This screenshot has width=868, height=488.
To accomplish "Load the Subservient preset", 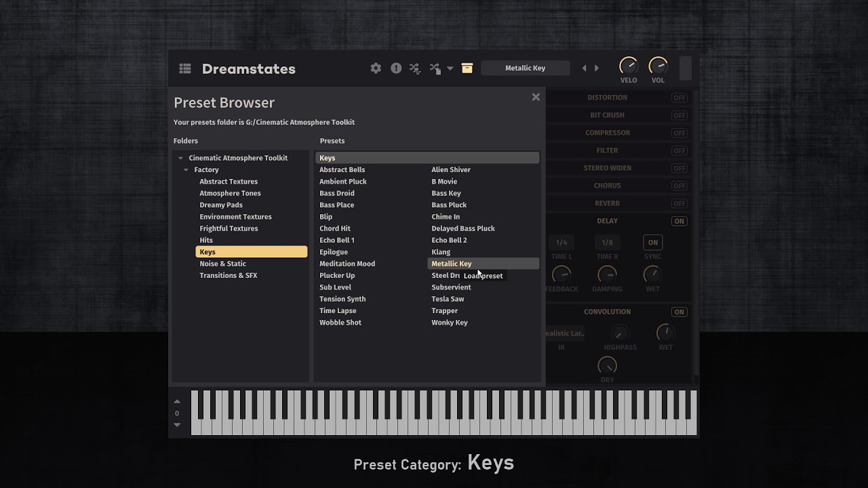I will 451,287.
